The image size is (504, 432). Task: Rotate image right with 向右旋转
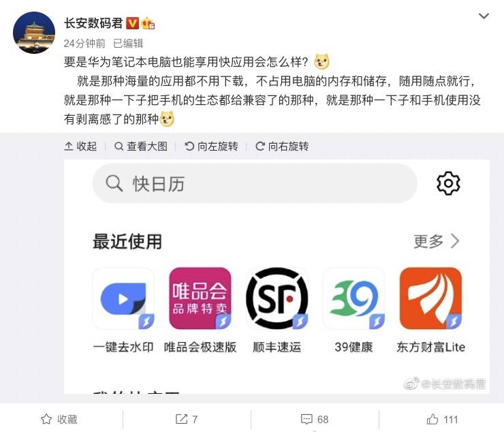click(282, 146)
